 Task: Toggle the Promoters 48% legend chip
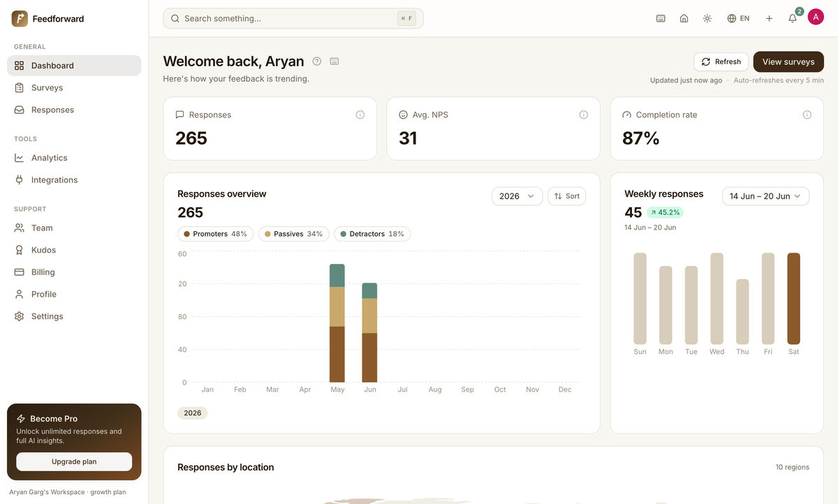pos(215,234)
